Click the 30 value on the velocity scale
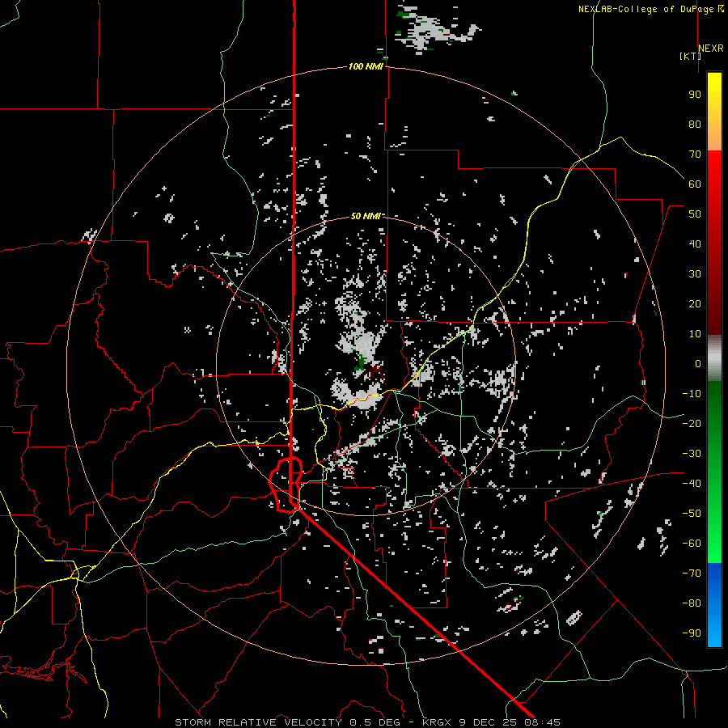This screenshot has width=728, height=728. [695, 274]
